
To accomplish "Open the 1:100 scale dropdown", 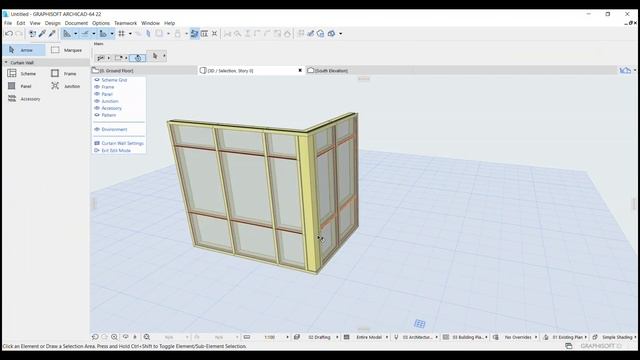I will point(287,337).
